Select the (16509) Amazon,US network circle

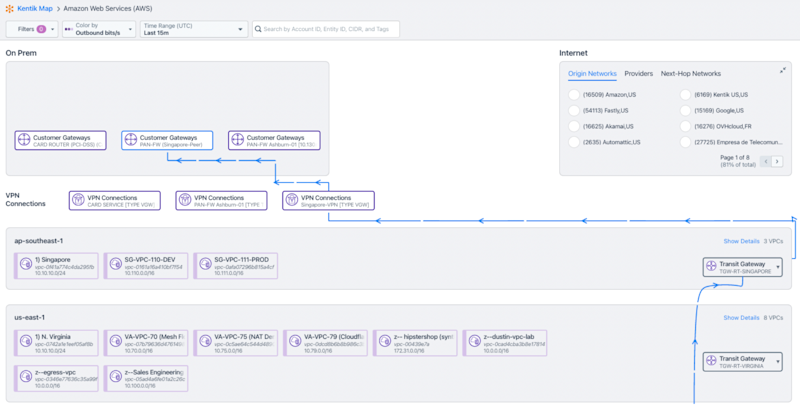[574, 94]
